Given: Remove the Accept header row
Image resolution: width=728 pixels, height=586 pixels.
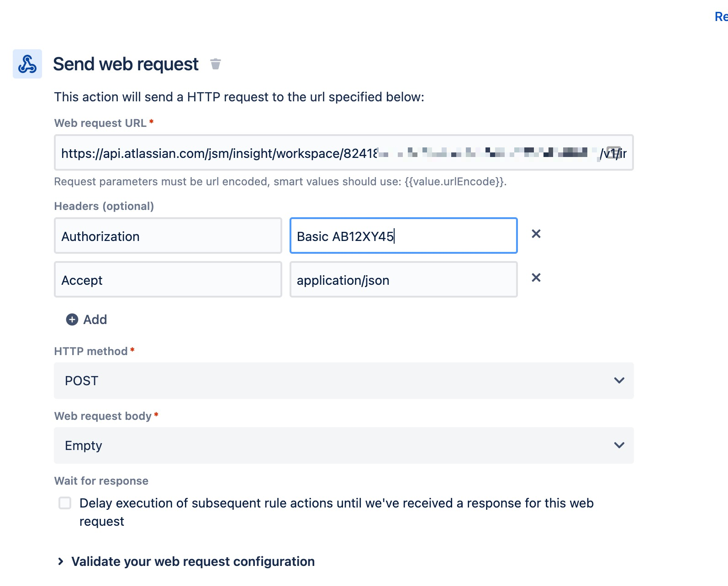Looking at the screenshot, I should point(536,278).
